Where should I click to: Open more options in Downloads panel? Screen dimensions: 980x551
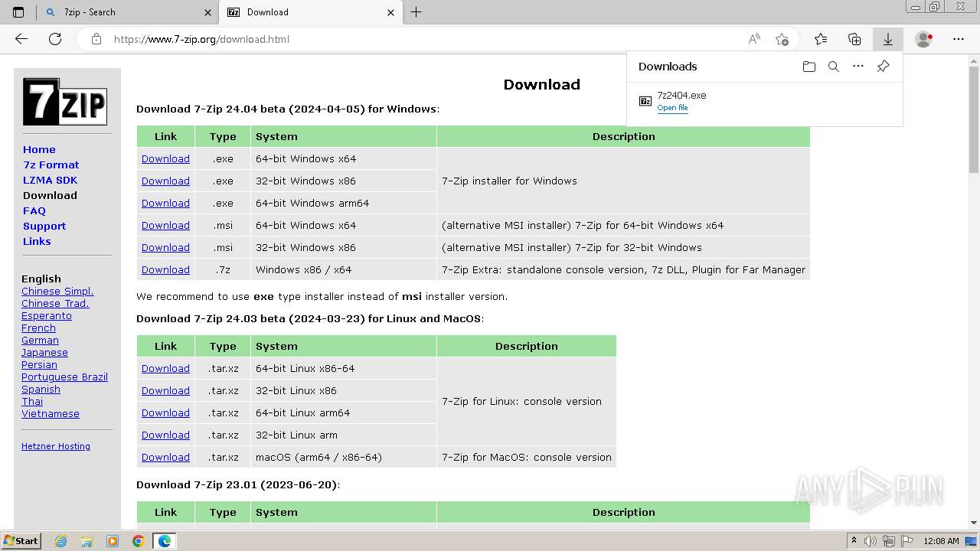[x=858, y=67]
